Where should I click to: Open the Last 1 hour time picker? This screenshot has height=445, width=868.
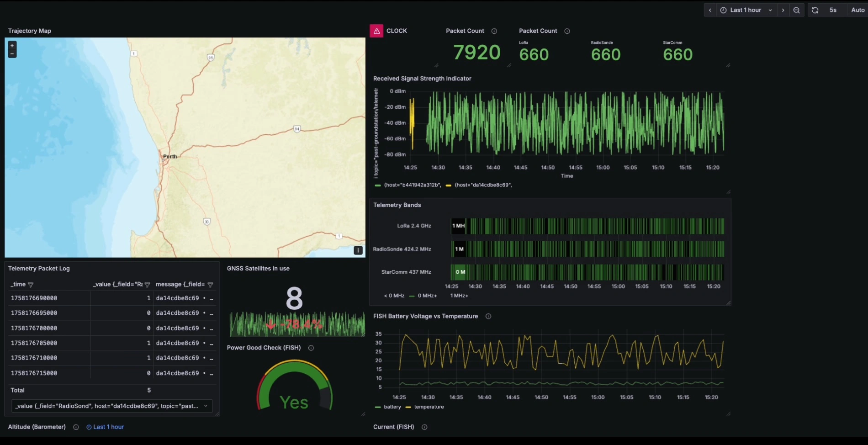746,10
